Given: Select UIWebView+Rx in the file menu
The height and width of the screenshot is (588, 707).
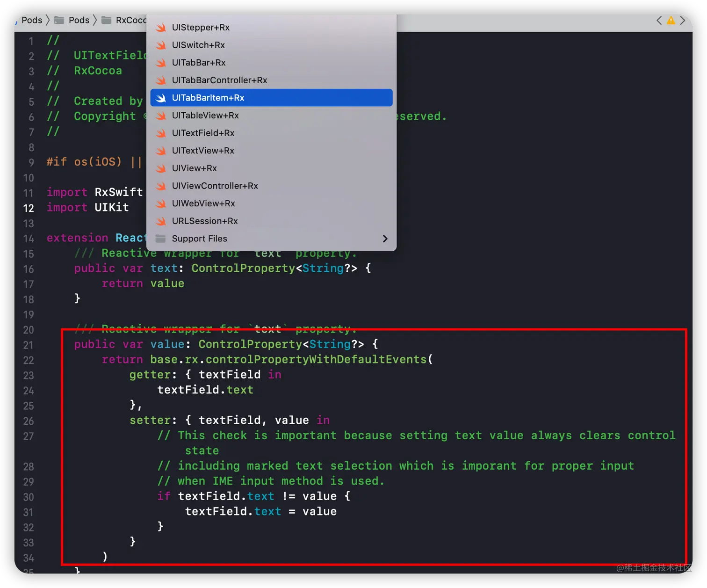Looking at the screenshot, I should [x=271, y=203].
